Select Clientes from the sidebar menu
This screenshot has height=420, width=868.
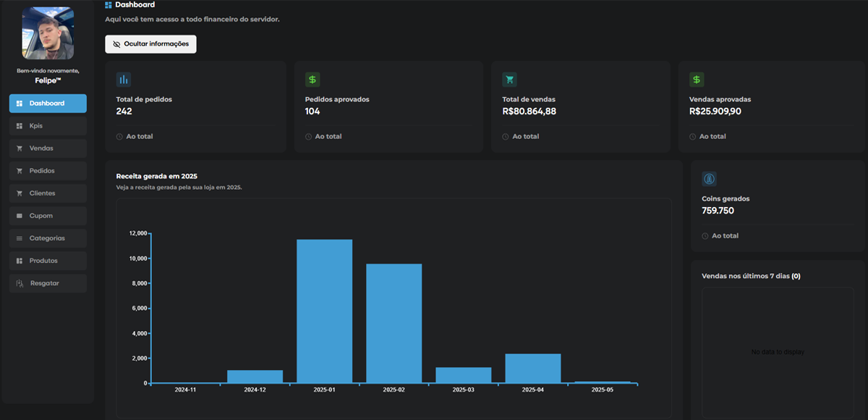coord(48,193)
